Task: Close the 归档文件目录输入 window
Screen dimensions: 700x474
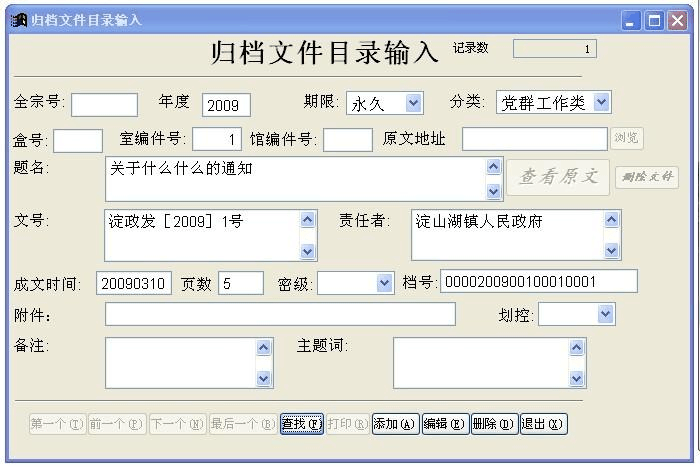Action: [678, 21]
